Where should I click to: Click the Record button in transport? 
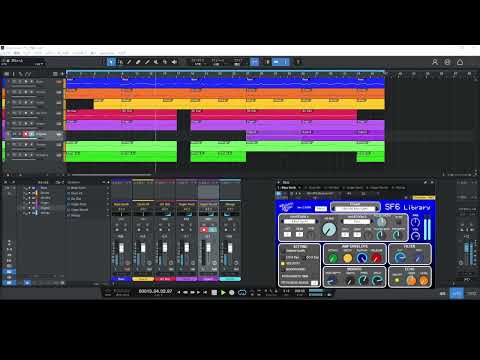tap(232, 292)
